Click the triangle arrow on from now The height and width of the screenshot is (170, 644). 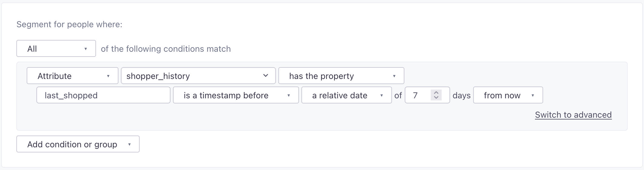click(x=533, y=95)
